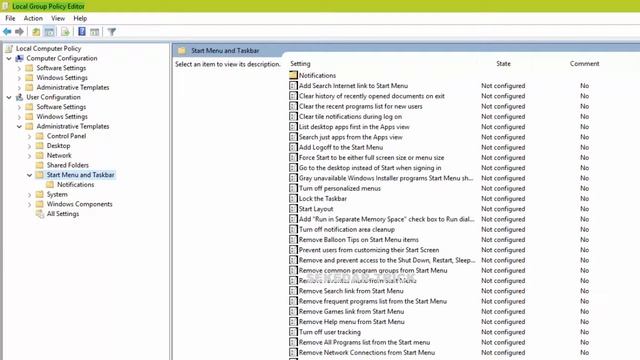Select 'Remove All Programs list from the Start menu'

pyautogui.click(x=364, y=342)
